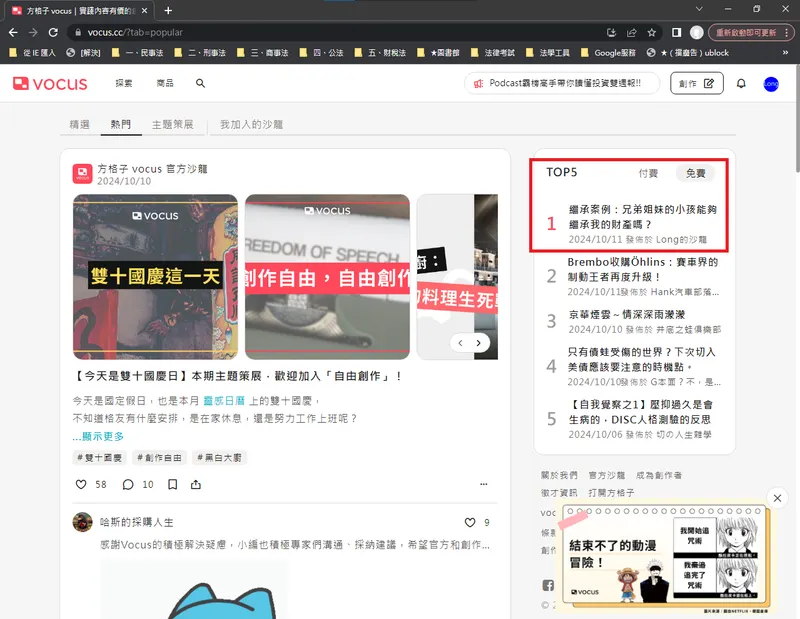Image resolution: width=800 pixels, height=619 pixels.
Task: Show next image in post carousel
Action: coord(479,342)
